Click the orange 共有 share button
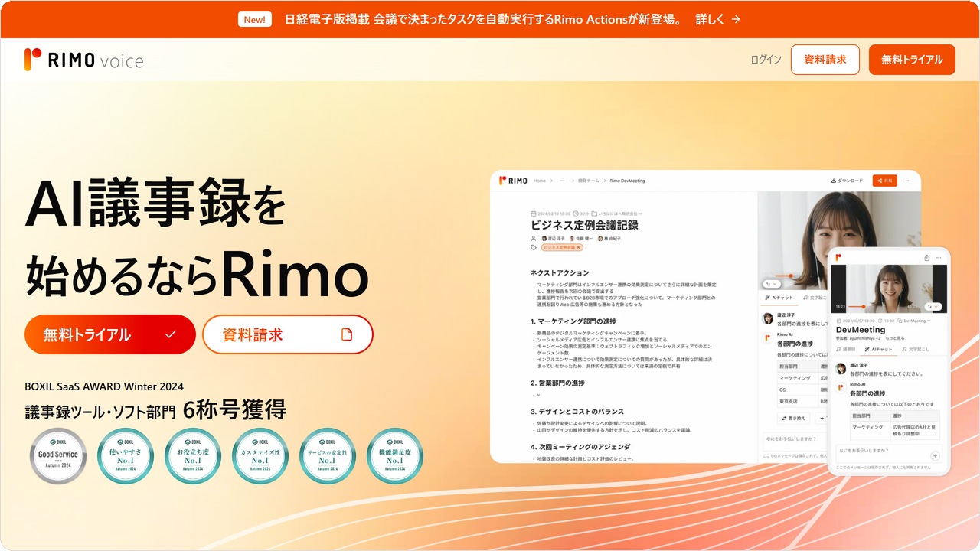The height and width of the screenshot is (551, 980). click(x=885, y=181)
